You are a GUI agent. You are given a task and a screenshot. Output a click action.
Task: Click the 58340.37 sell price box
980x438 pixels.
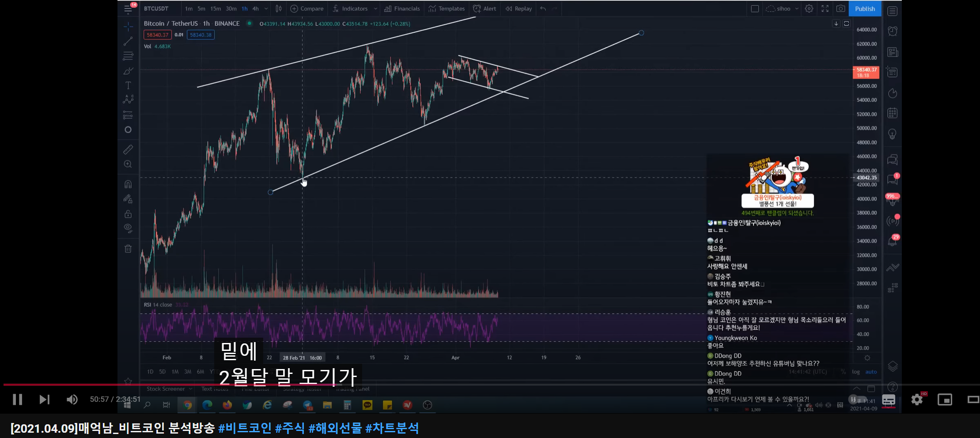[157, 35]
